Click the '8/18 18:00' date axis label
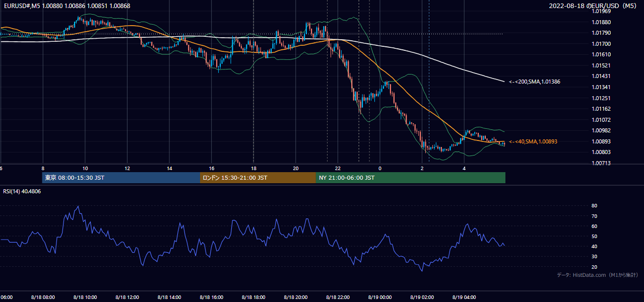The height and width of the screenshot is (302, 644). pos(253,297)
